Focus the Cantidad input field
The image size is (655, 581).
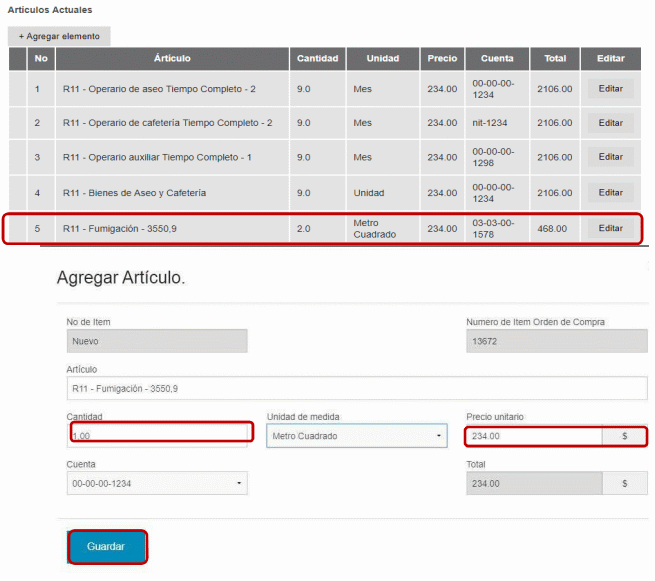point(158,435)
